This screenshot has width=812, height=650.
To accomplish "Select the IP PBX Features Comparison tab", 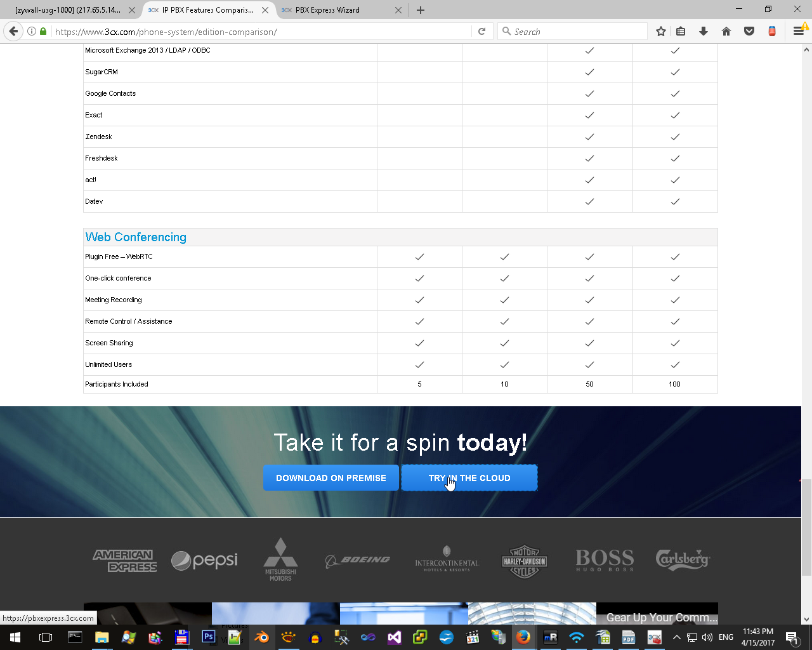I will click(208, 10).
